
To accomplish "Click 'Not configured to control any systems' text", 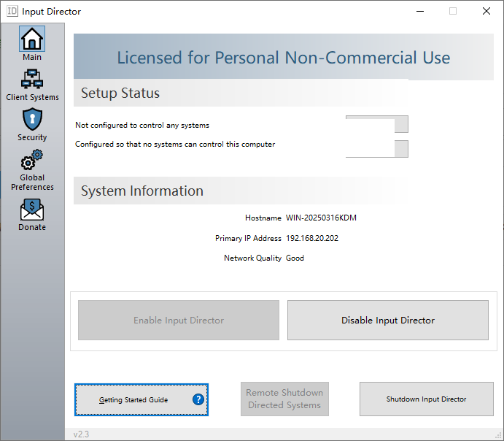I will click(142, 125).
